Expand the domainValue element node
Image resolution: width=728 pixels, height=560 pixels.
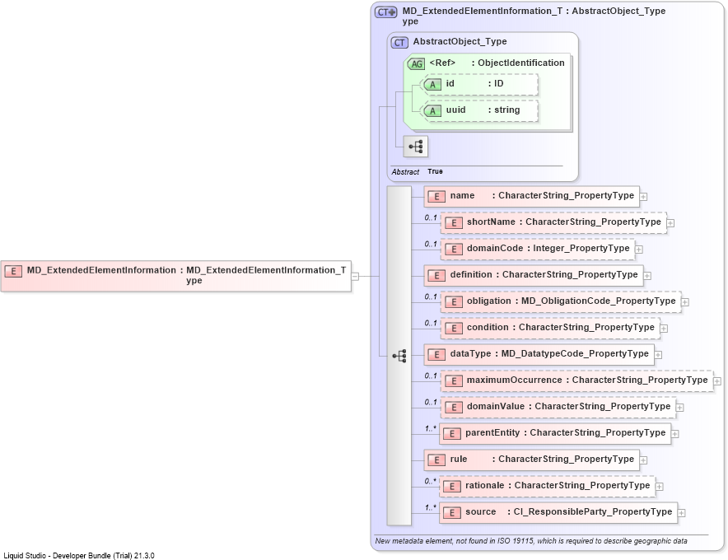click(x=679, y=408)
